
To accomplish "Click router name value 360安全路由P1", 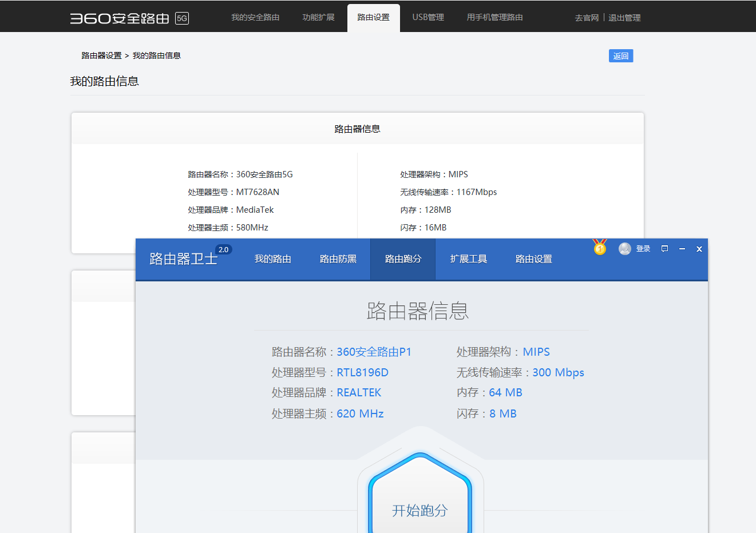I will pyautogui.click(x=374, y=352).
